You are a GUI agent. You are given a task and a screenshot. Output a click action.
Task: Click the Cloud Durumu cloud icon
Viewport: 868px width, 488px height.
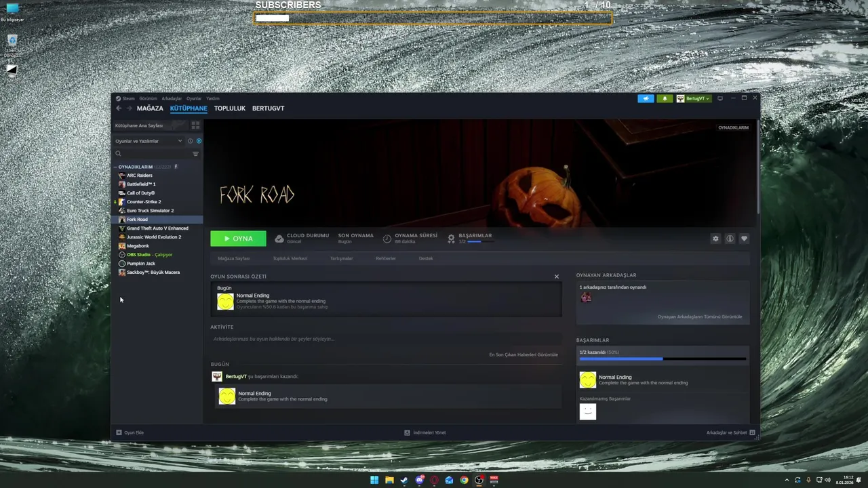click(x=279, y=239)
